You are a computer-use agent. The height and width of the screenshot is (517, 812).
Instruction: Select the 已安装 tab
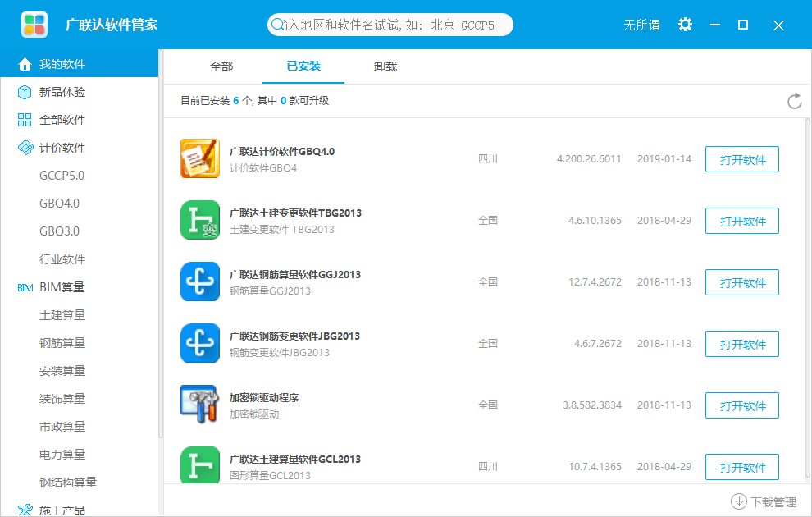[x=303, y=66]
